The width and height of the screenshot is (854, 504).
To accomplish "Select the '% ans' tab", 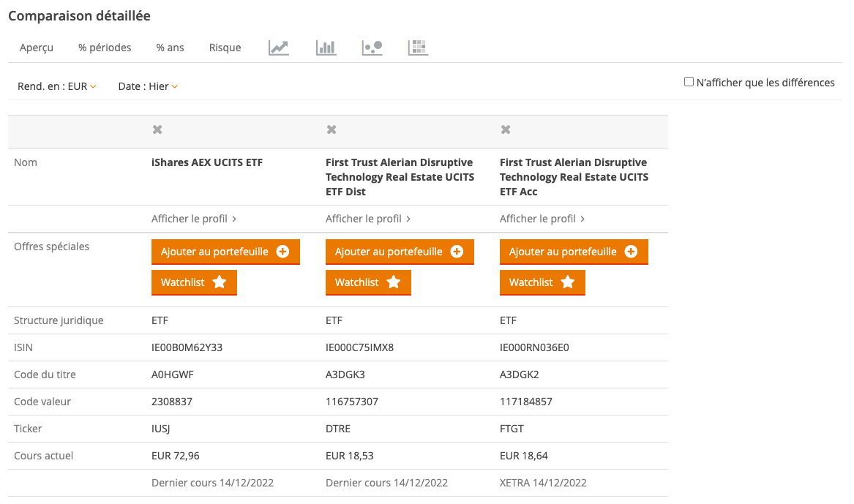I will coord(170,48).
